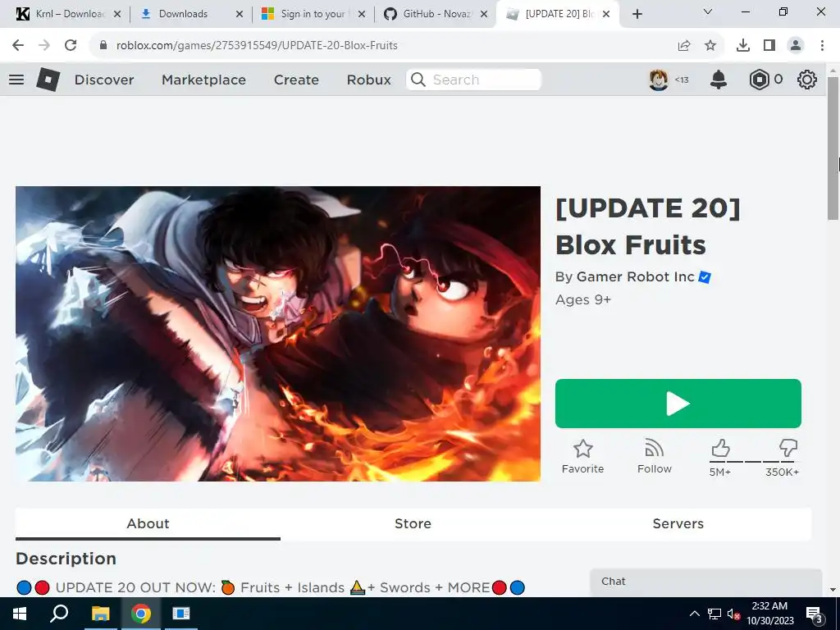Switch to the Sign in to your tab
This screenshot has height=630, width=840.
pyautogui.click(x=313, y=15)
